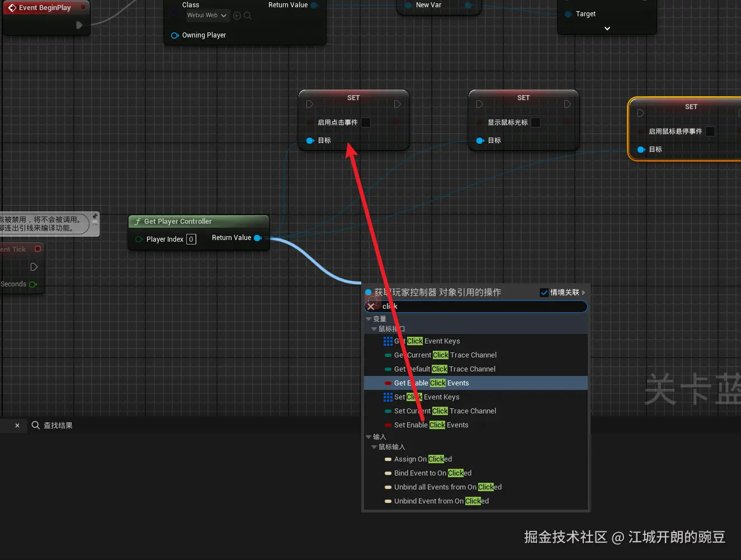Click the New Var node right output pin
The height and width of the screenshot is (560, 741).
tap(469, 5)
